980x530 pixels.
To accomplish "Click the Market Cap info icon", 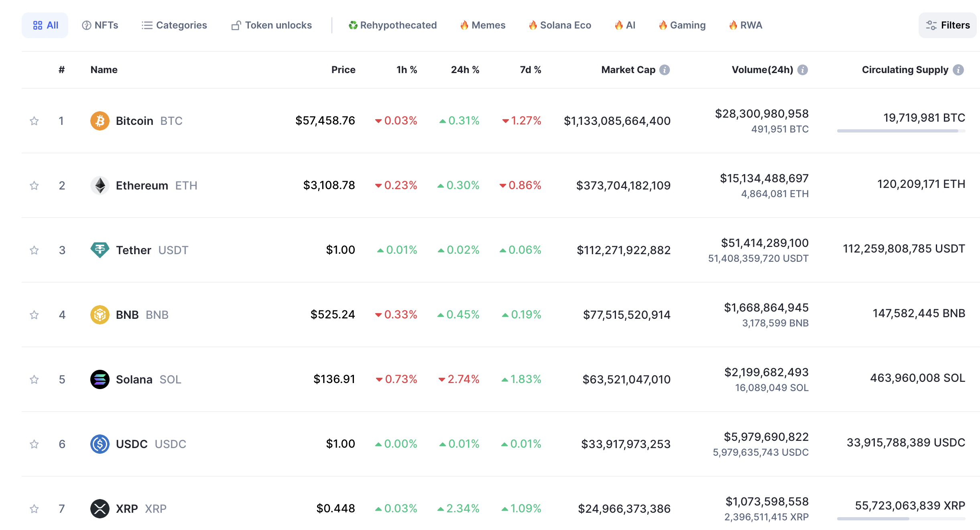I will click(665, 70).
